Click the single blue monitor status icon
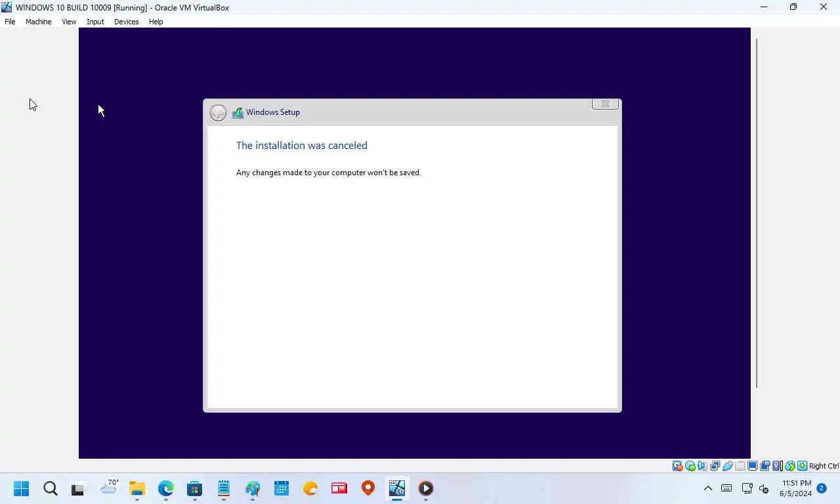 point(753,466)
